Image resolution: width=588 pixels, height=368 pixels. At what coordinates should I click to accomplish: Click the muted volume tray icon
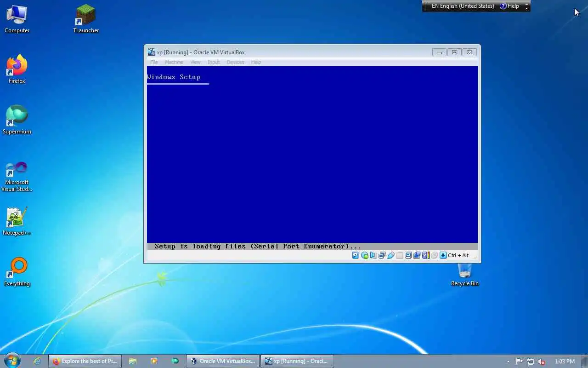coord(542,362)
